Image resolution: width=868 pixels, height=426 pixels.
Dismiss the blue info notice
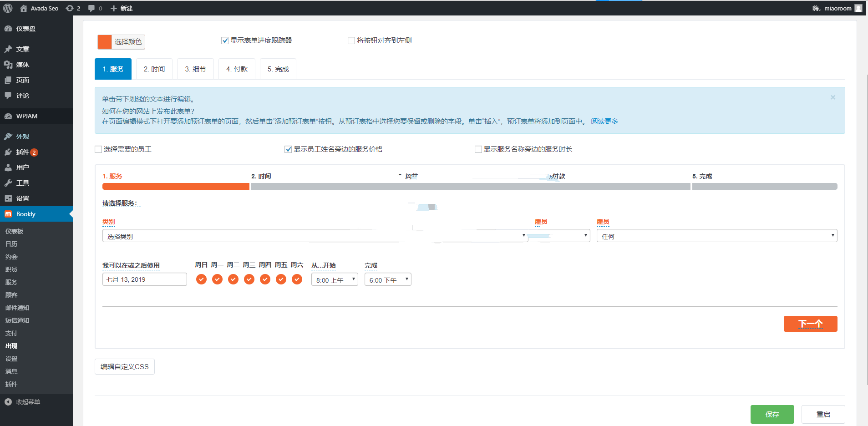point(832,97)
